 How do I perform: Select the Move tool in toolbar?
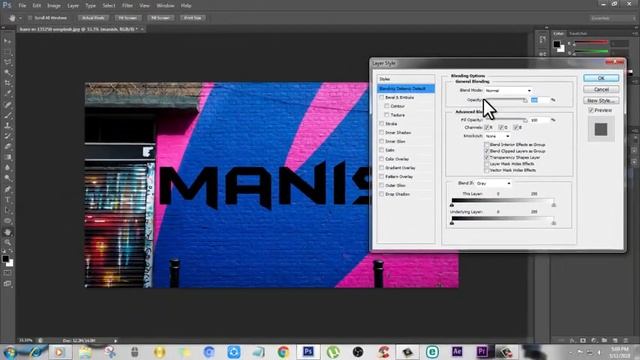pyautogui.click(x=7, y=41)
